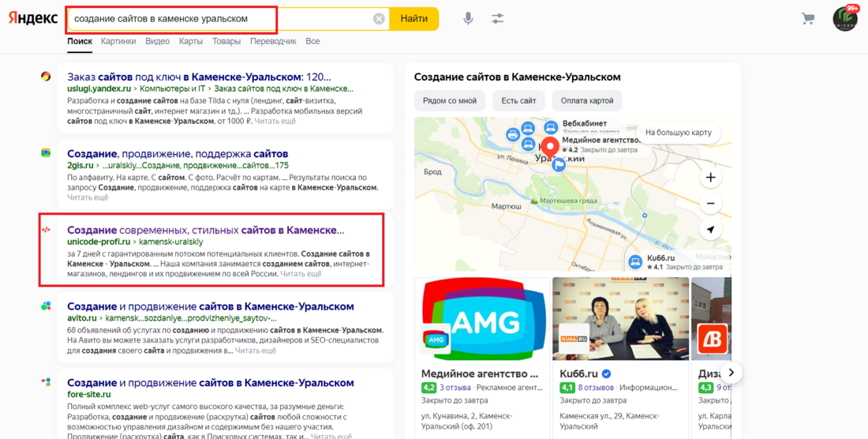The width and height of the screenshot is (868, 439).
Task: Apply the Оплата картой filter
Action: point(587,101)
